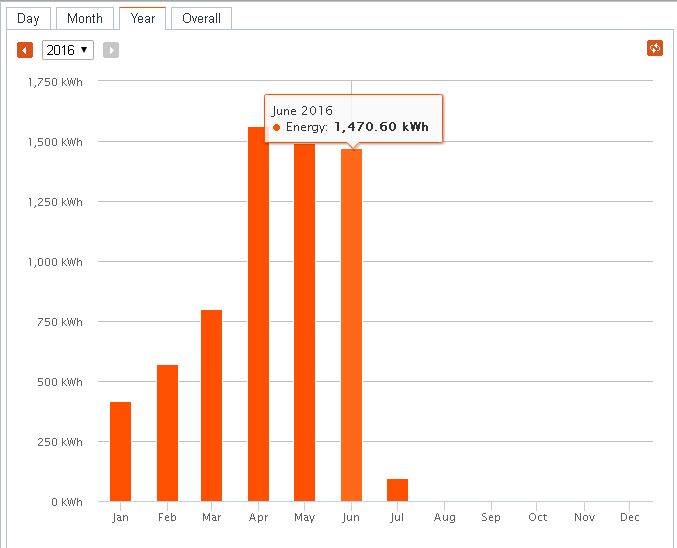Click the Aug label on x-axis

point(444,518)
